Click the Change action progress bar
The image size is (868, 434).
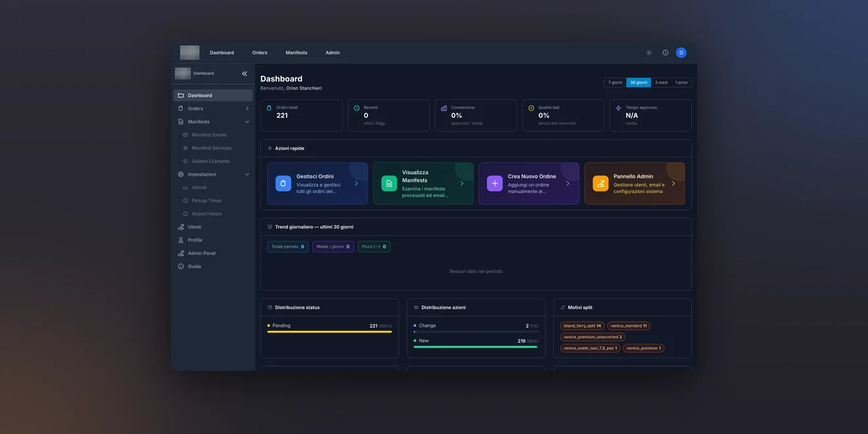coord(476,332)
